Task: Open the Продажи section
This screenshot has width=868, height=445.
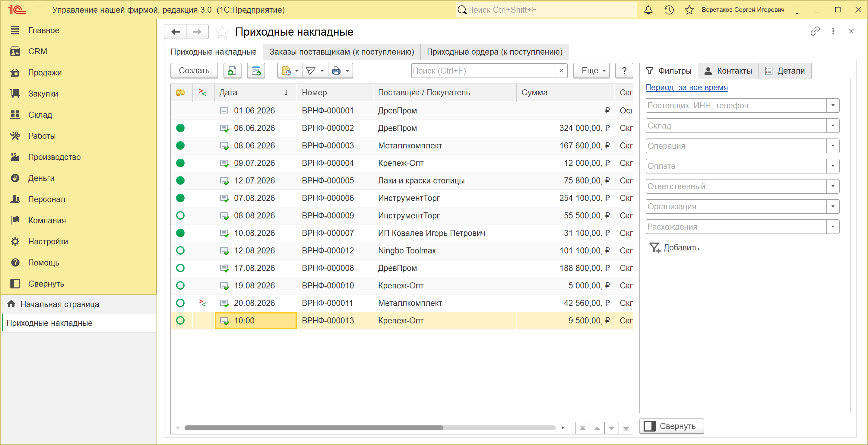Action: (45, 73)
